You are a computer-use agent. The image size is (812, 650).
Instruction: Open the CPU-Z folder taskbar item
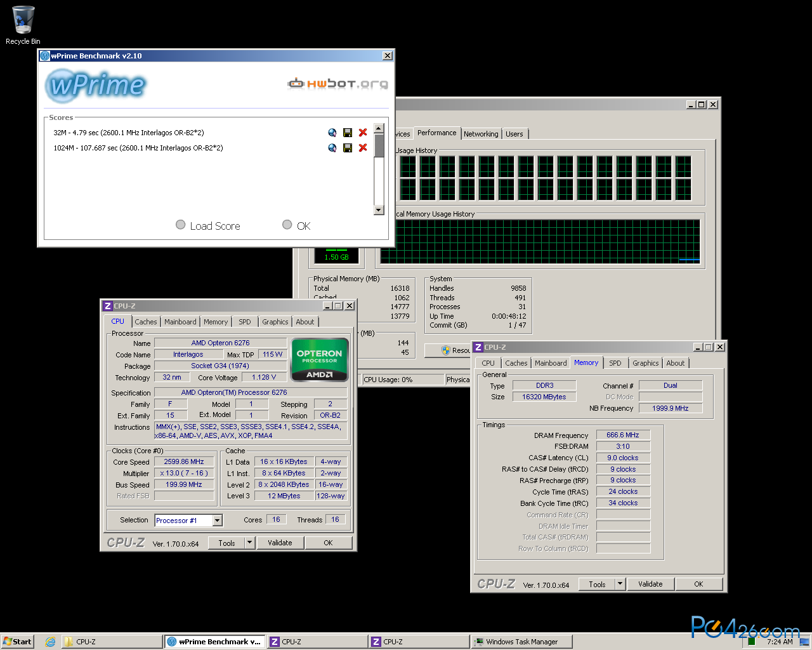112,642
